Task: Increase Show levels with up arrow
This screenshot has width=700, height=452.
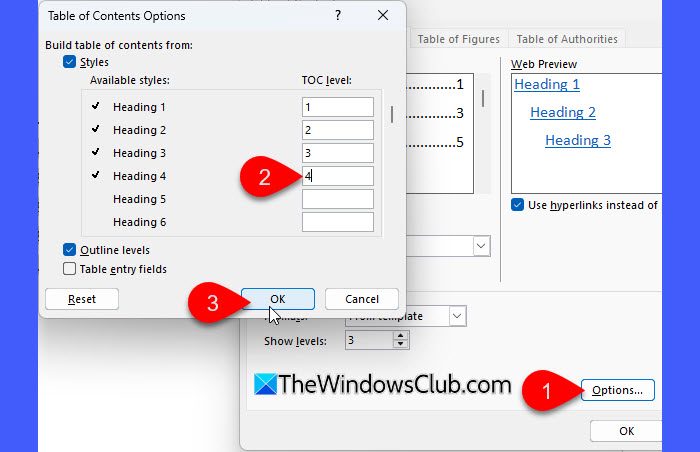Action: [x=402, y=336]
